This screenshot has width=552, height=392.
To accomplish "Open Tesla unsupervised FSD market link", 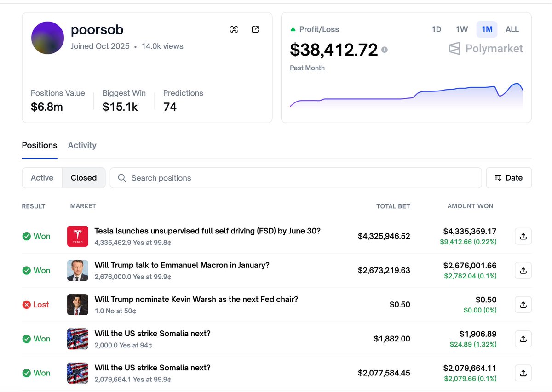I will (x=207, y=231).
